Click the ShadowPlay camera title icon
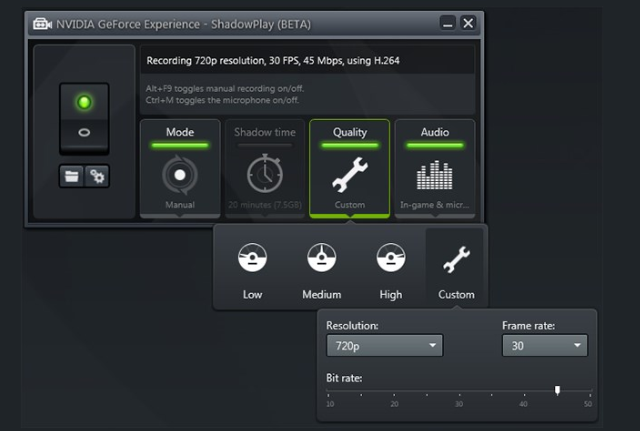The width and height of the screenshot is (640, 431). coord(42,24)
